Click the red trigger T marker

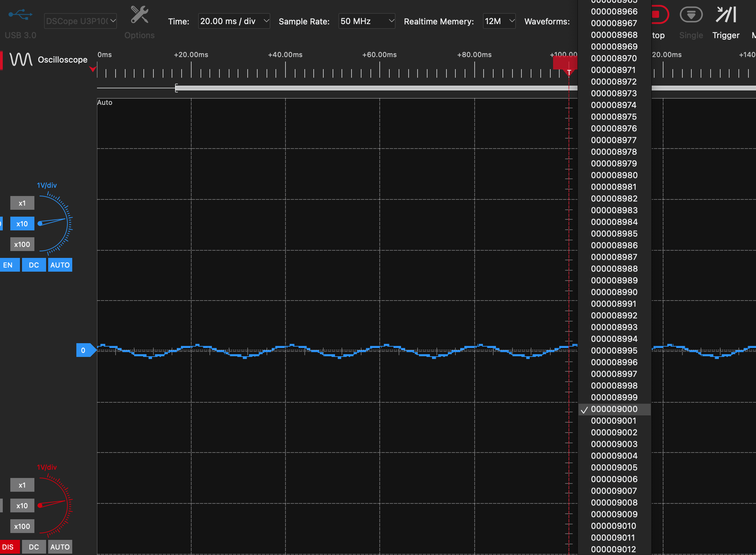(569, 72)
